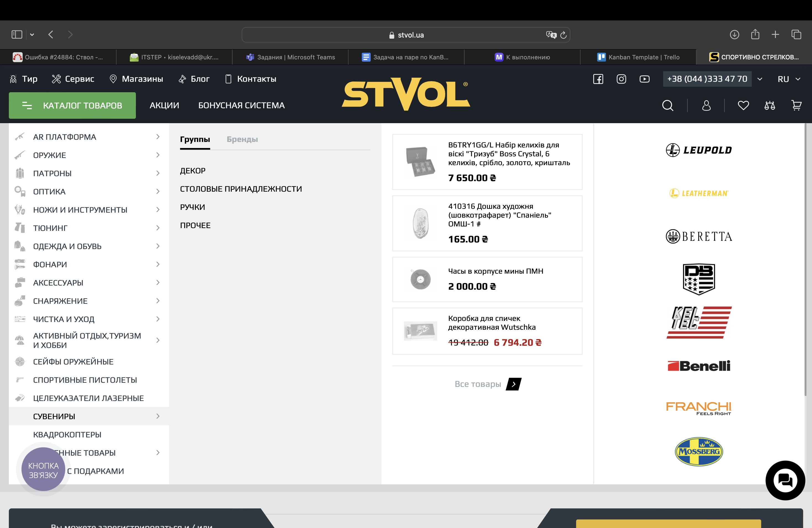Screen dimensions: 812x528
Task: Click the КАТАЛОГ ТОВАРОВ button
Action: click(x=72, y=105)
